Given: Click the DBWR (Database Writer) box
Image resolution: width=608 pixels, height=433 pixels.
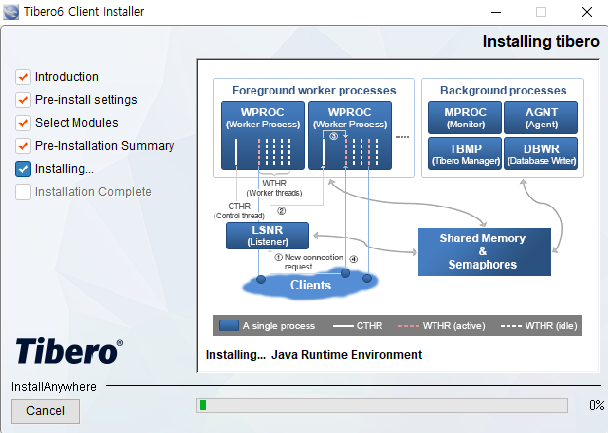Looking at the screenshot, I should click(541, 154).
